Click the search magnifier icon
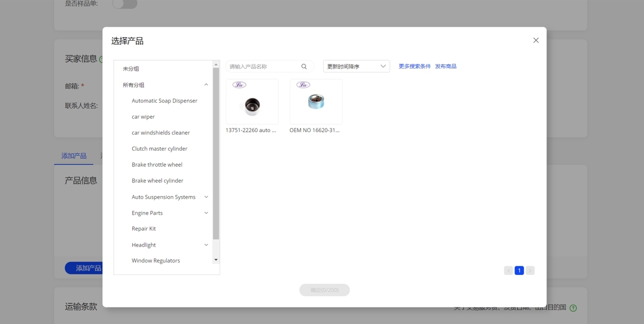The height and width of the screenshot is (324, 644). pos(304,67)
